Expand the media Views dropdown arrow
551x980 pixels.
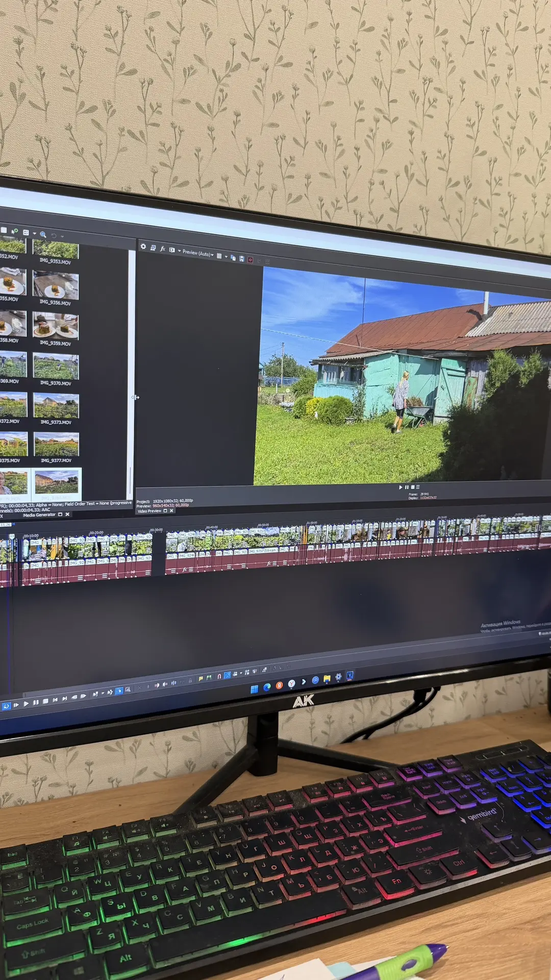click(35, 233)
